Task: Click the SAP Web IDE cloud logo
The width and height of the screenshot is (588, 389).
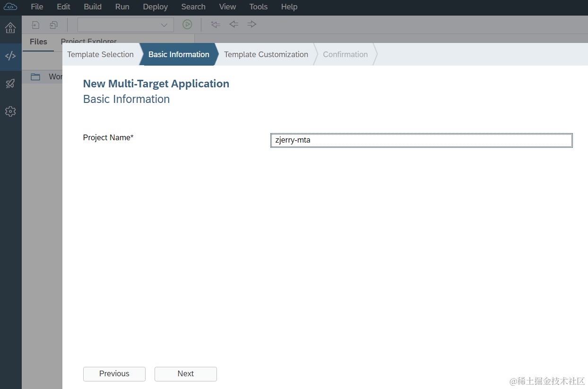Action: [10, 7]
